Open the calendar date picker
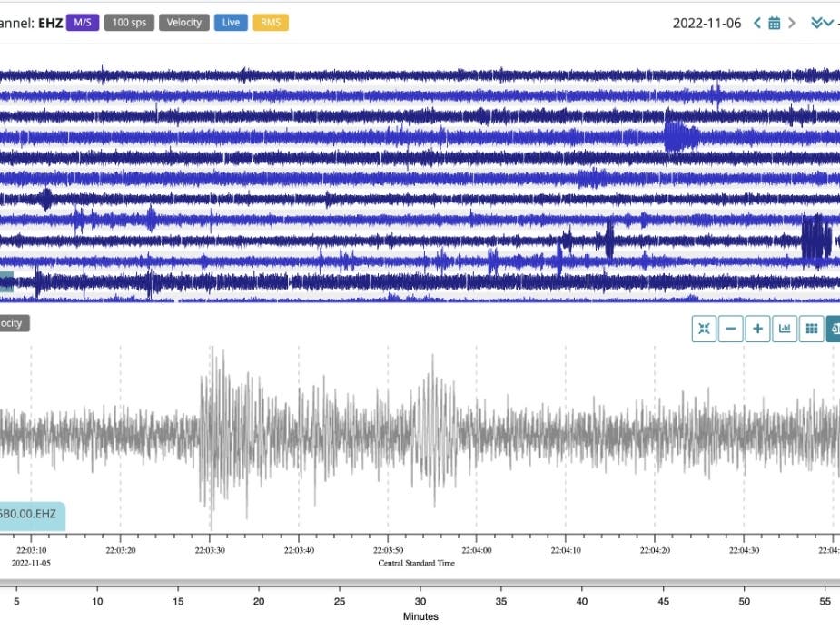The height and width of the screenshot is (630, 840). pos(775,23)
